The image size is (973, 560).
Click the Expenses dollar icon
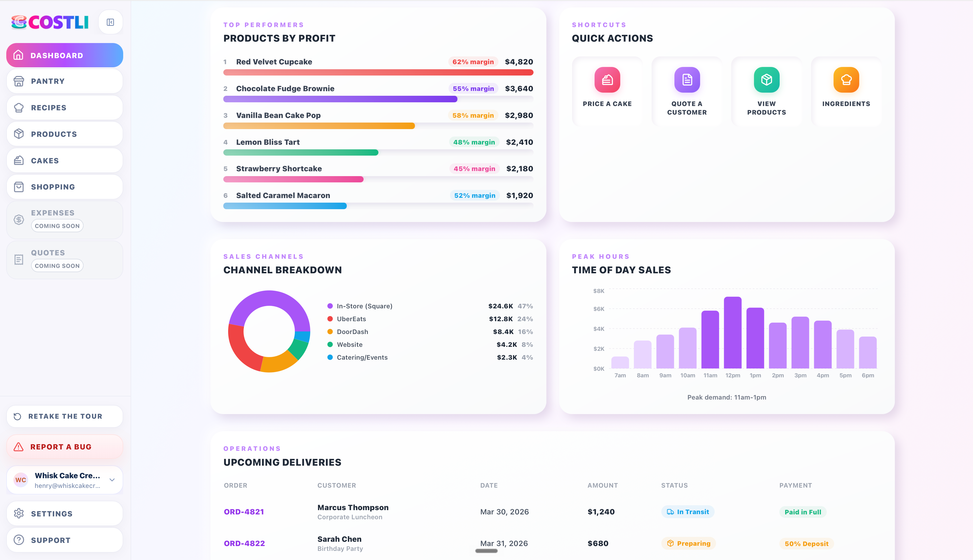point(19,220)
